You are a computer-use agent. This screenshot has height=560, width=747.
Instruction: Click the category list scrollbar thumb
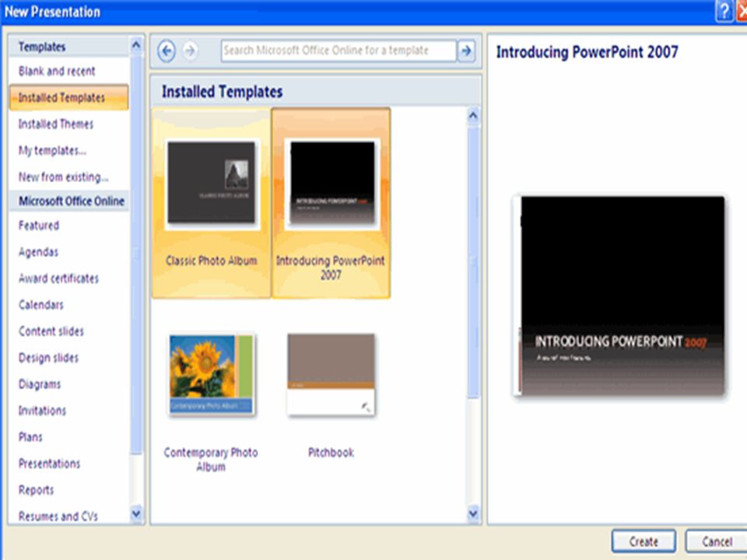point(136,255)
